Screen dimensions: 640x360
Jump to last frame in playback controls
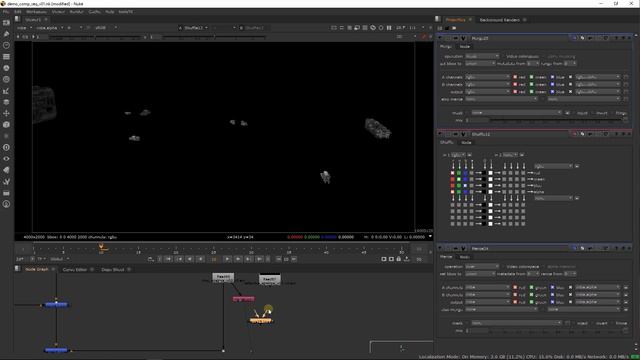pos(260,259)
